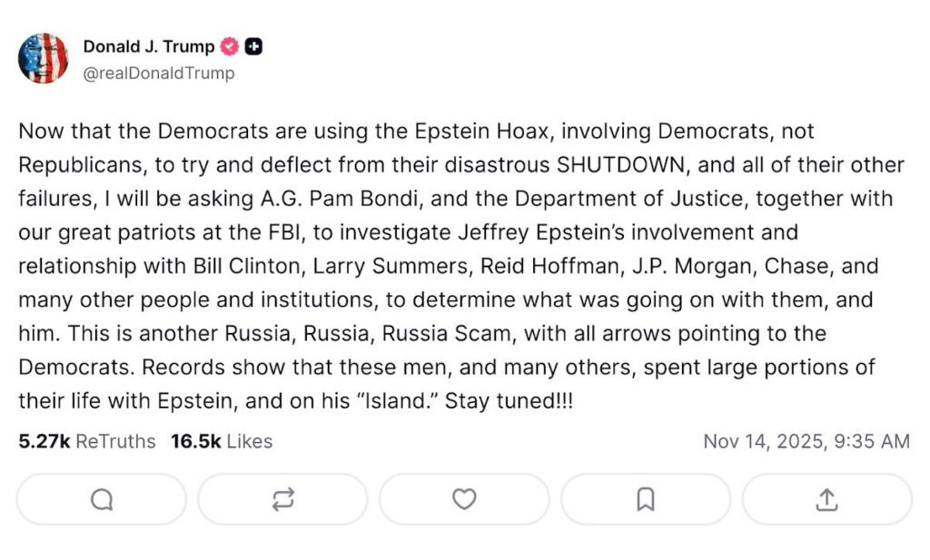Image resolution: width=930 pixels, height=560 pixels.
Task: Open @realDonaldTrump's profile
Action: (x=160, y=74)
